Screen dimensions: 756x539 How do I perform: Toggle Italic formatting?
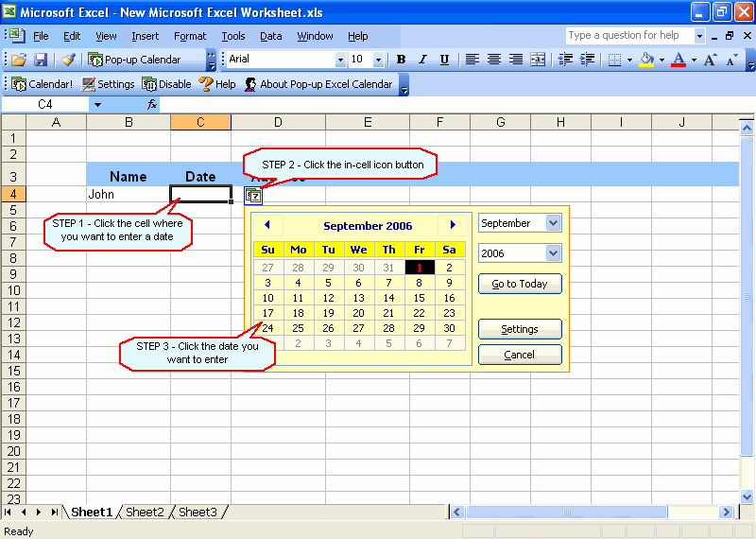point(422,60)
